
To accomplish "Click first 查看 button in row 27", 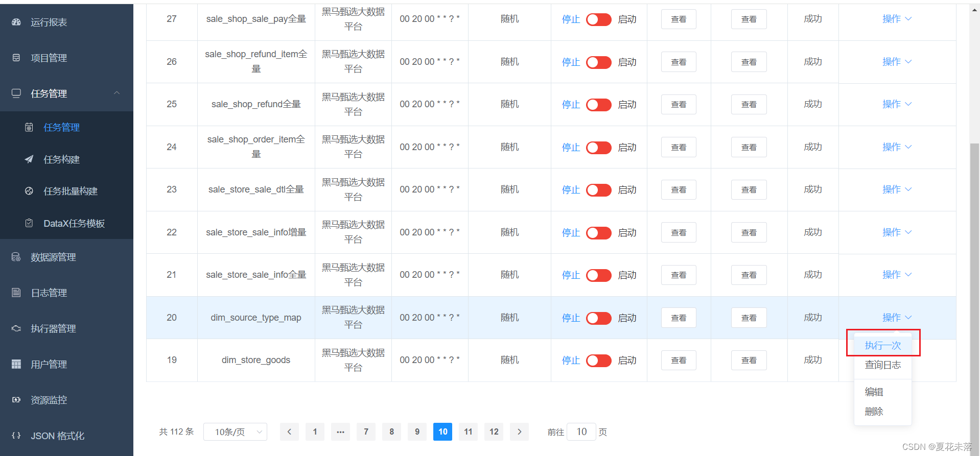I will point(679,19).
